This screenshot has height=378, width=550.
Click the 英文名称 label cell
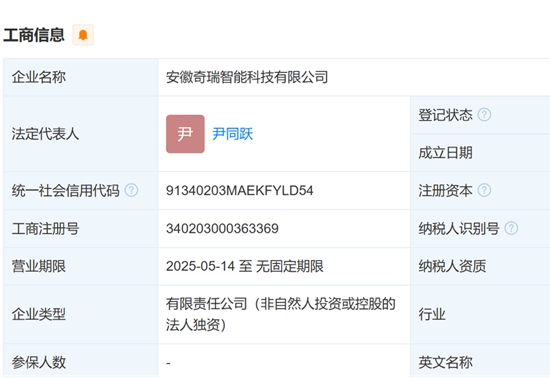pyautogui.click(x=480, y=362)
